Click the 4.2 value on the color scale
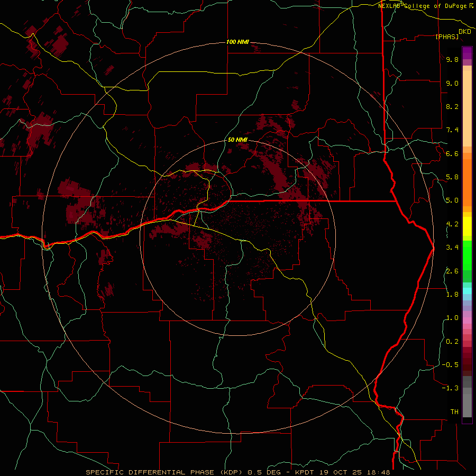Screen dimensions: 476x476 pos(452,224)
